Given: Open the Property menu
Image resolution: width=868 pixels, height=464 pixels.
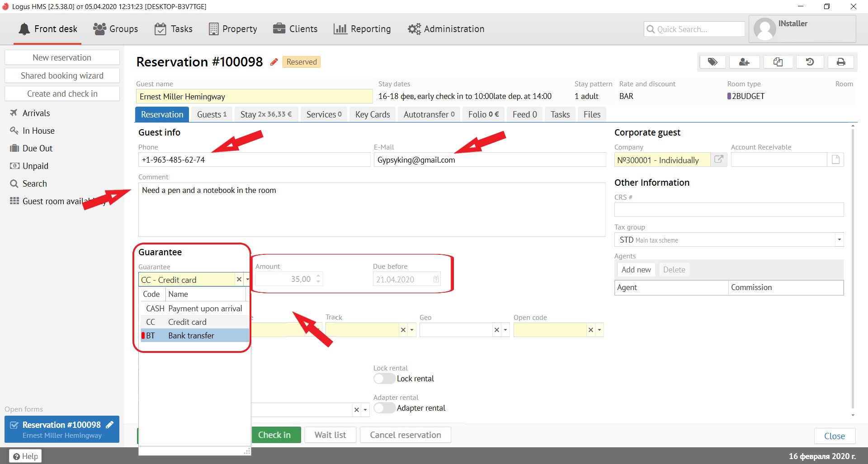Looking at the screenshot, I should coord(233,29).
